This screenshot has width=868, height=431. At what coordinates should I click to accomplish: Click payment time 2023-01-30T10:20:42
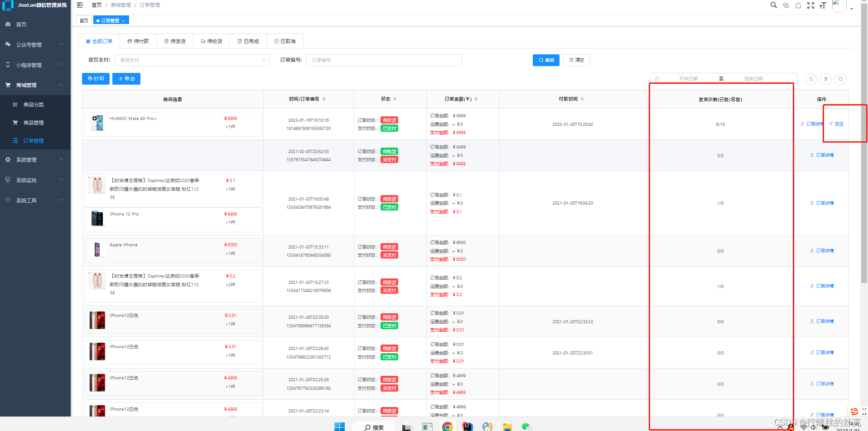click(573, 125)
